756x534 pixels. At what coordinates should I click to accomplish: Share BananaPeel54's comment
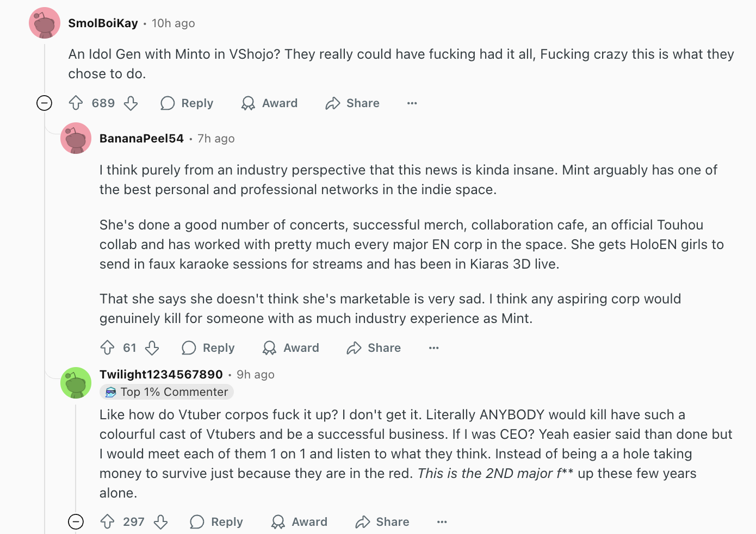[x=374, y=348]
